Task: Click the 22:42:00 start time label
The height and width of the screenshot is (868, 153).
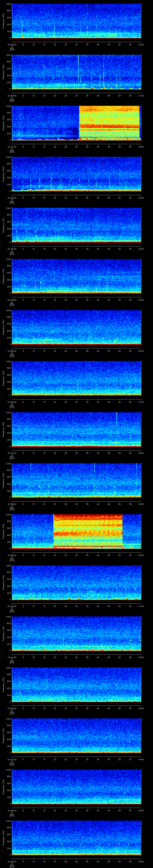Action: (x=12, y=708)
